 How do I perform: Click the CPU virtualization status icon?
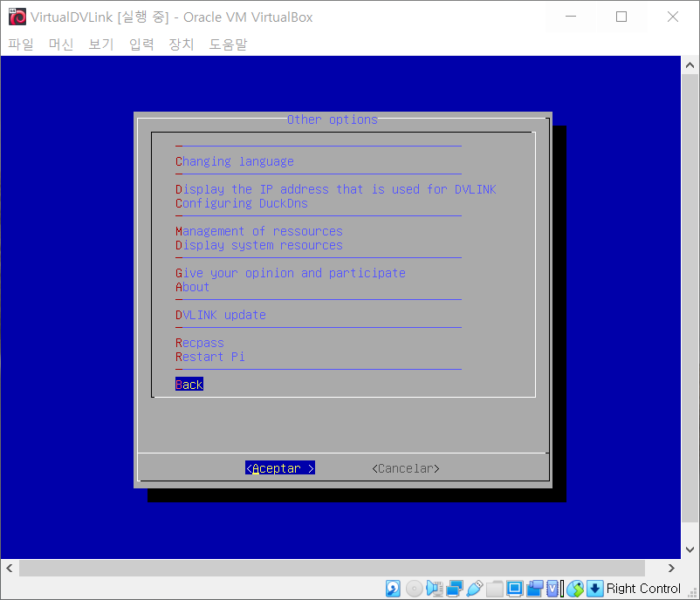[x=552, y=589]
